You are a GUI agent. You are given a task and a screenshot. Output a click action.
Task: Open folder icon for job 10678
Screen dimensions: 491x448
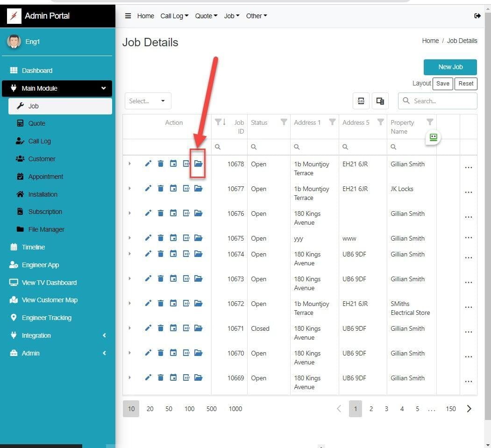point(198,164)
